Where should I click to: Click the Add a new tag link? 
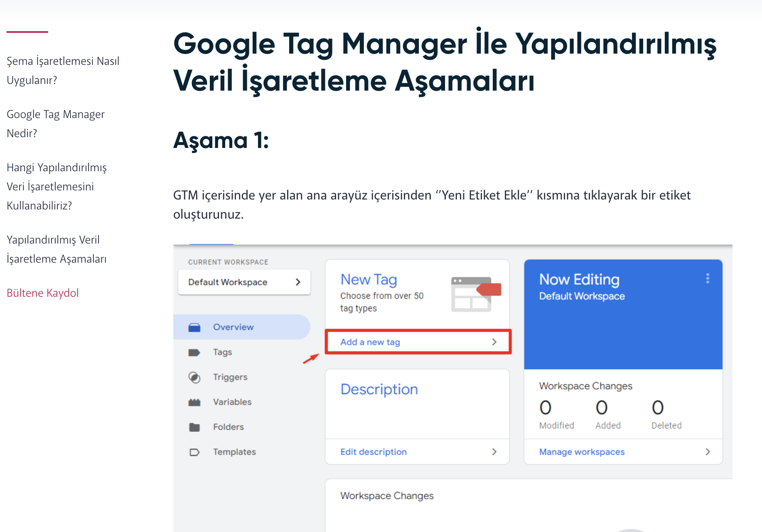click(x=370, y=342)
